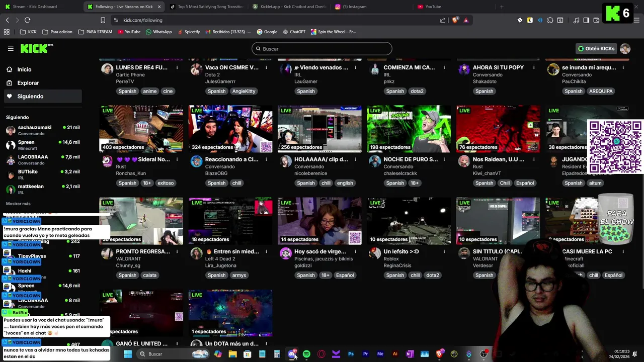Image resolution: width=644 pixels, height=362 pixels.
Task: Open BUTIsito channel in sidebar
Action: pos(43,174)
